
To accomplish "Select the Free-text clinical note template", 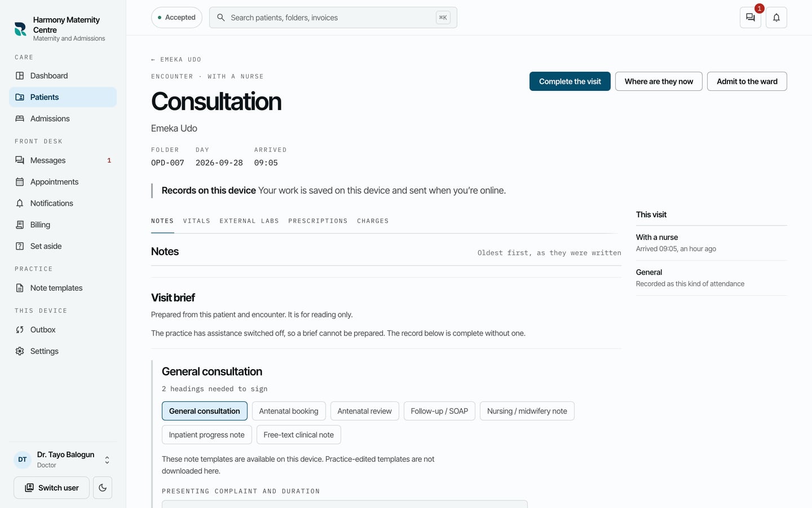I will [x=298, y=435].
